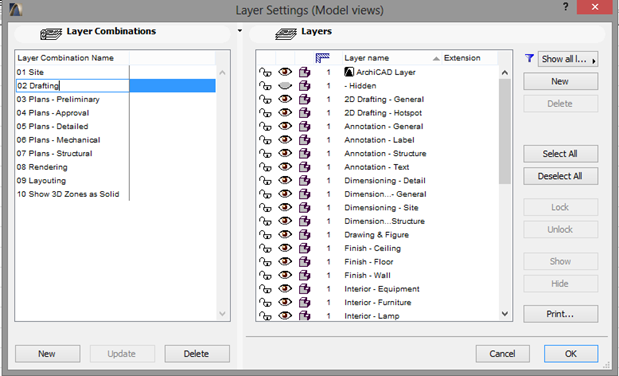The height and width of the screenshot is (376, 619).
Task: Hide the Interior - Lamp layer
Action: [285, 316]
